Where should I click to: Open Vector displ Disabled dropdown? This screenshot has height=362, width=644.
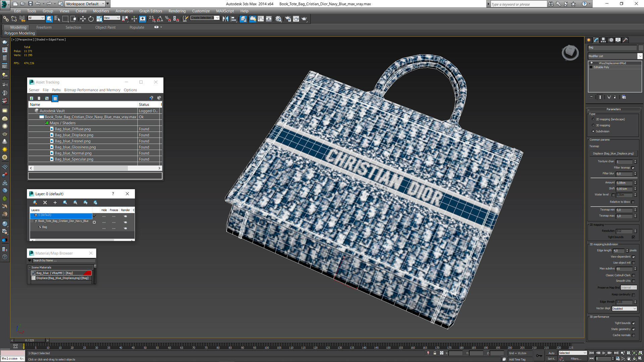tap(624, 309)
